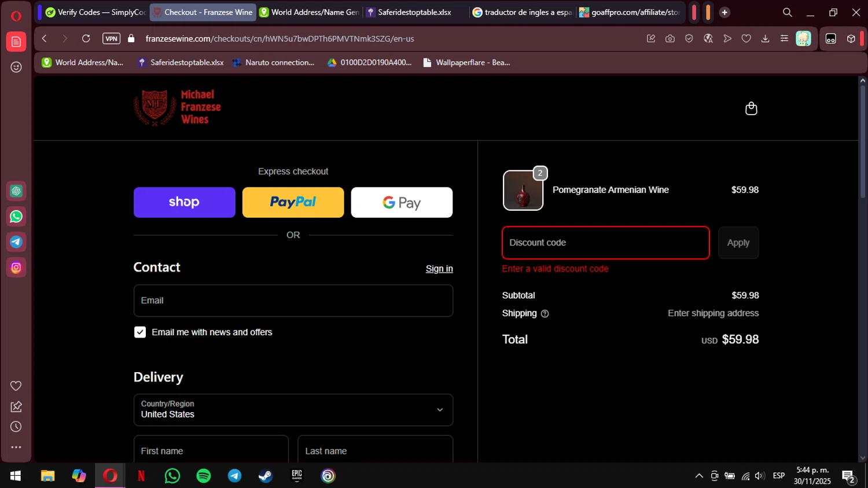Open WhatsApp in the Opera sidebar
Screen dimensions: 868x488
point(16,217)
